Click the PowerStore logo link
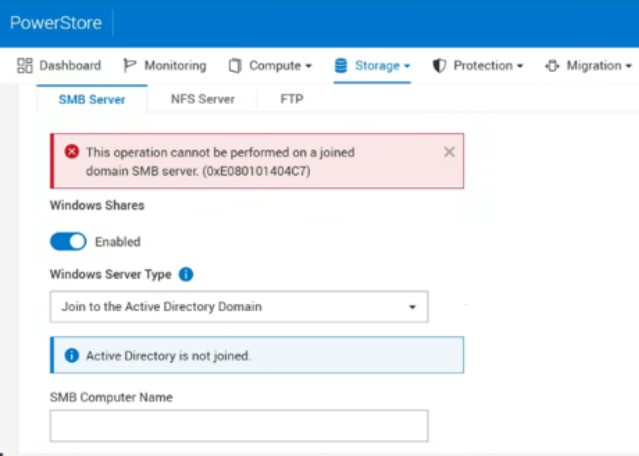 pos(56,23)
